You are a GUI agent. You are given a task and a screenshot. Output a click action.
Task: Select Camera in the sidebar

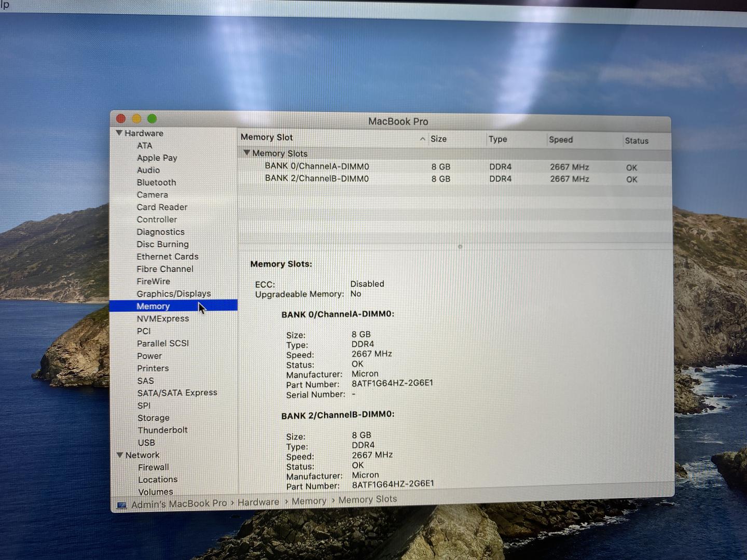click(153, 195)
